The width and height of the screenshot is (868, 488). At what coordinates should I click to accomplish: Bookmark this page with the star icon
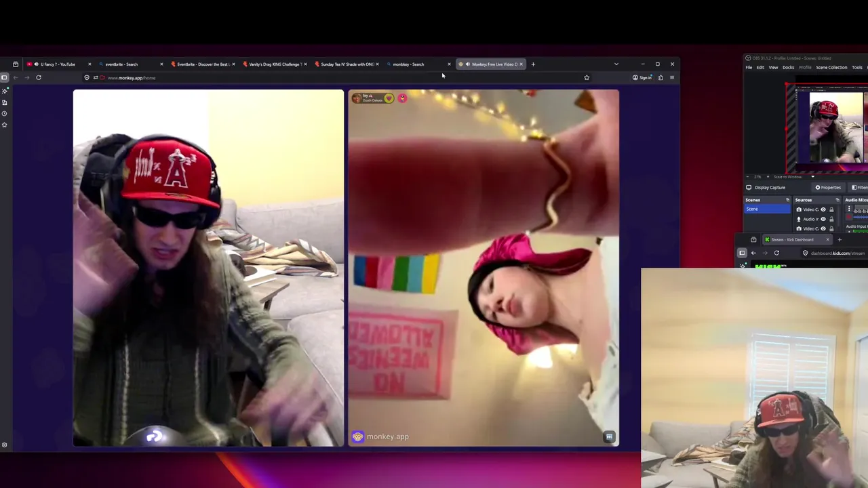coord(587,77)
